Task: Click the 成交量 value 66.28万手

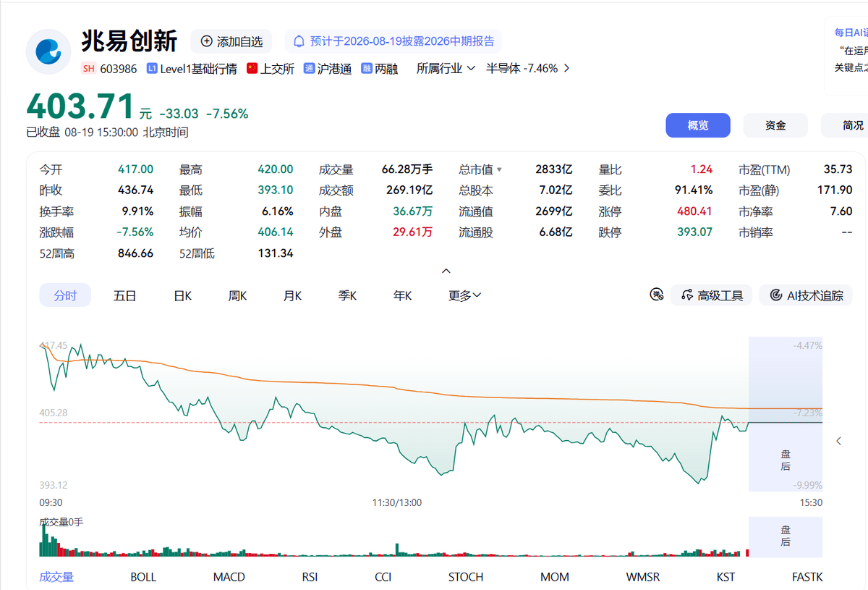Action: pyautogui.click(x=407, y=169)
